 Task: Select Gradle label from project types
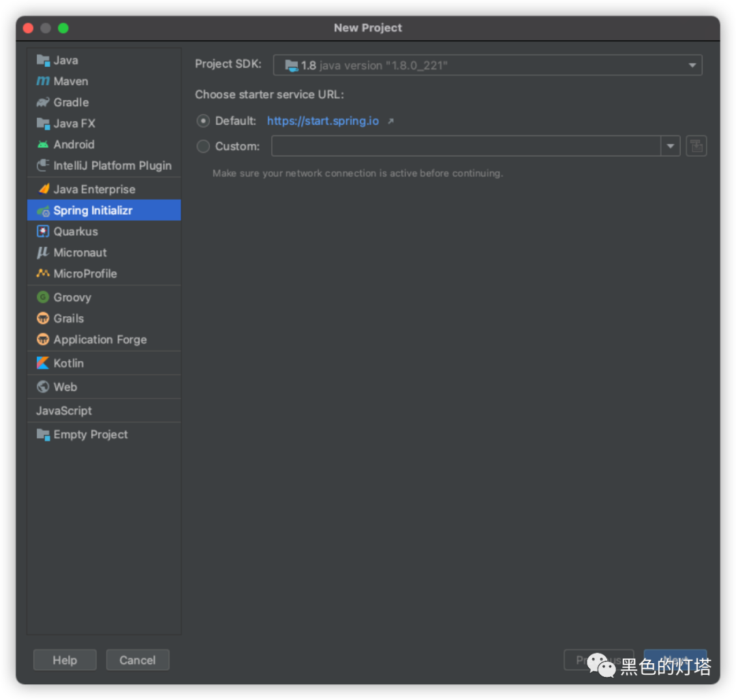72,102
